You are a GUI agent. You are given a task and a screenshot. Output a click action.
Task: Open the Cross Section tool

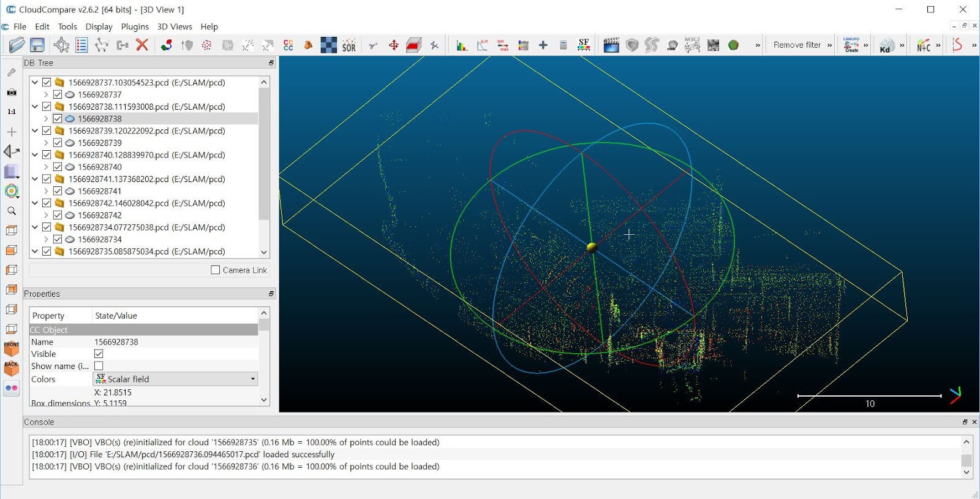(x=414, y=45)
